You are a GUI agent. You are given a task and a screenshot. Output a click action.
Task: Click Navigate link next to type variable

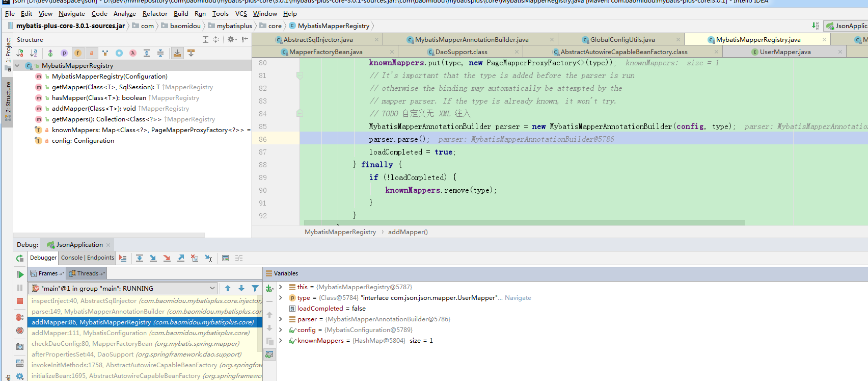518,298
